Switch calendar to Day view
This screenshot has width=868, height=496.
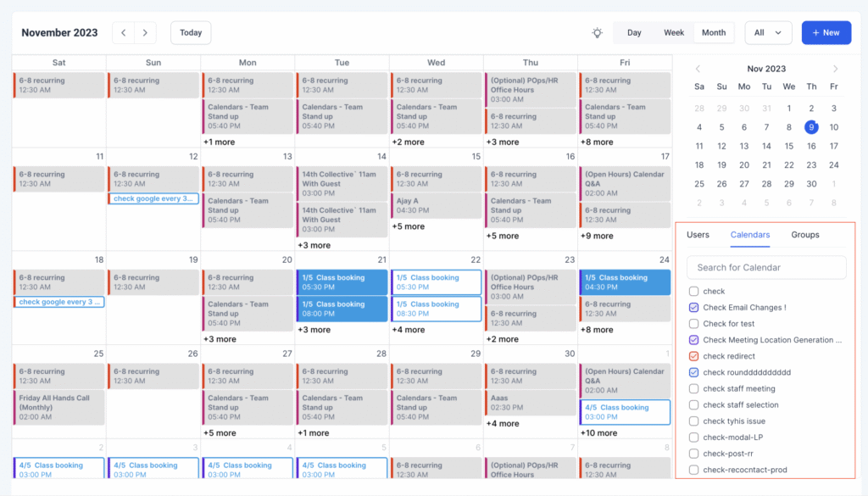[634, 32]
